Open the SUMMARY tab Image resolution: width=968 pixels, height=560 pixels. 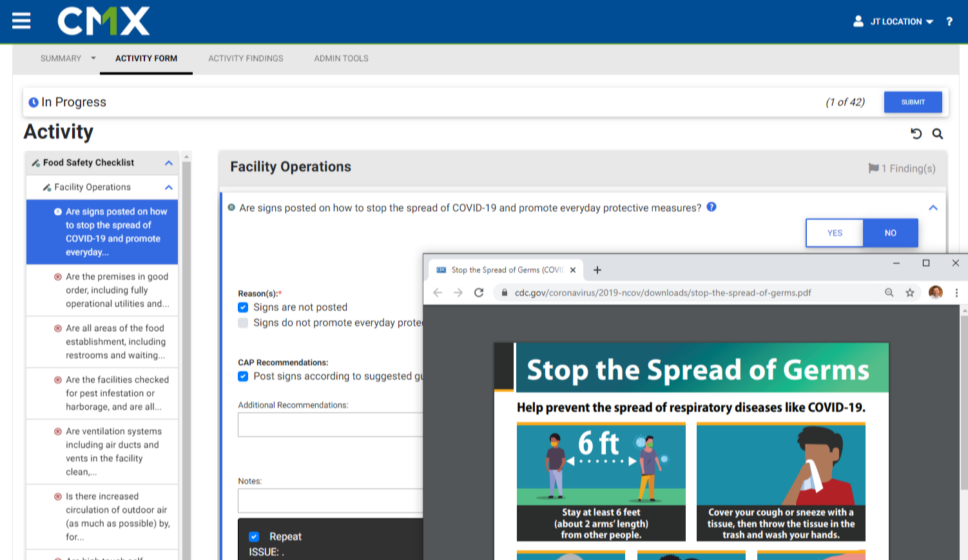tap(61, 58)
